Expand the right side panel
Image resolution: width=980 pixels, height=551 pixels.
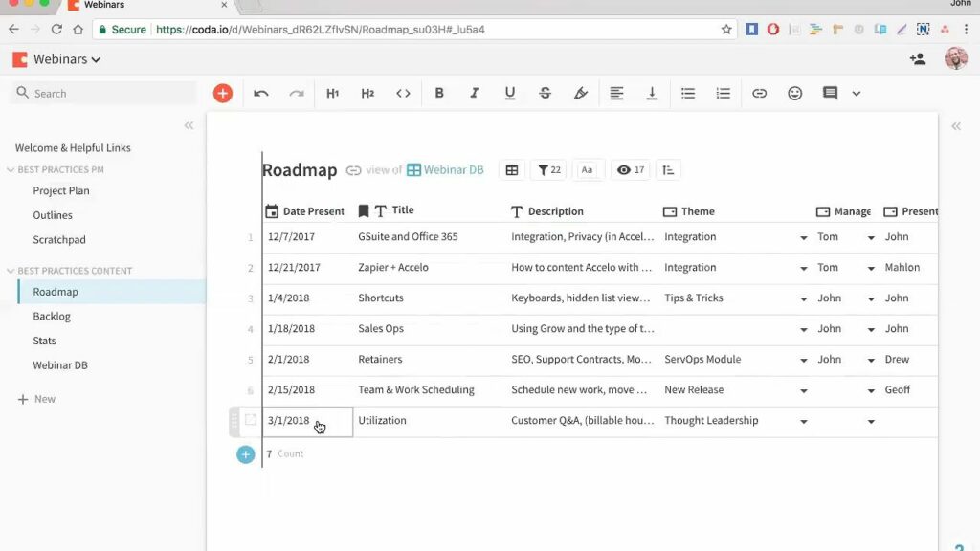coord(956,126)
